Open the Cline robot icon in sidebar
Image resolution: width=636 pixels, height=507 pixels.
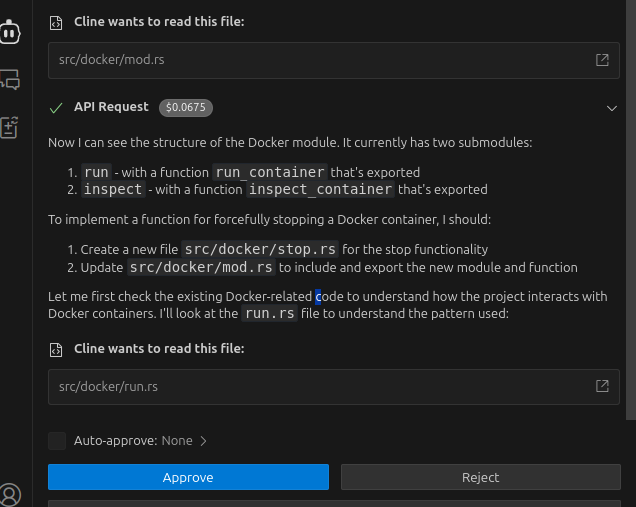(x=10, y=31)
